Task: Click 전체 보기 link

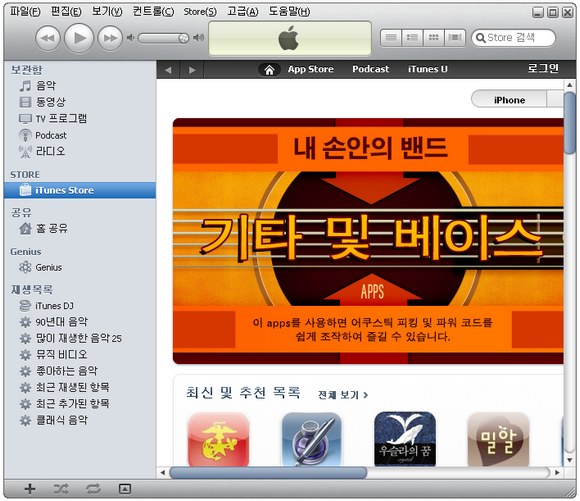Action: pos(343,395)
